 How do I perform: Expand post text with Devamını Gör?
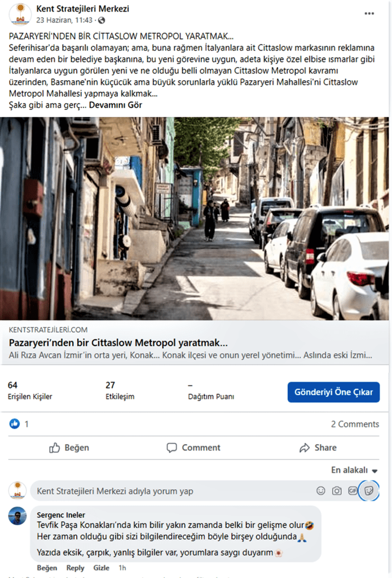(x=115, y=105)
